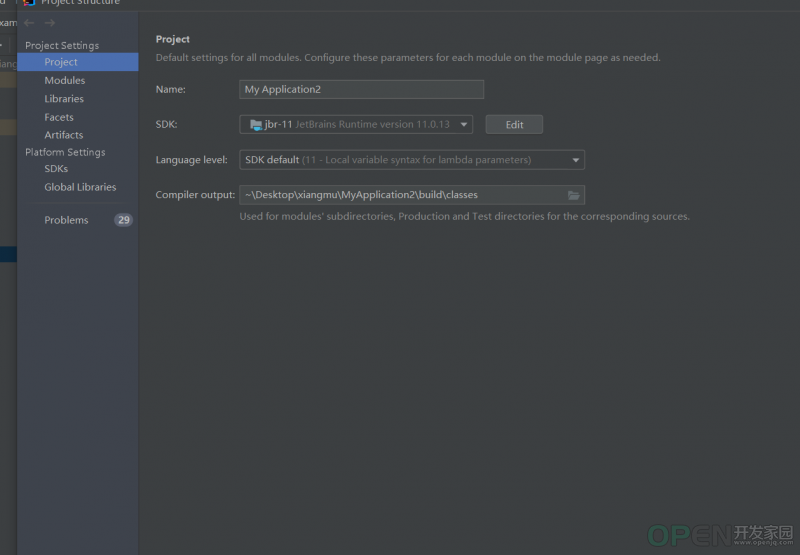Open the Libraries settings page

coord(64,98)
